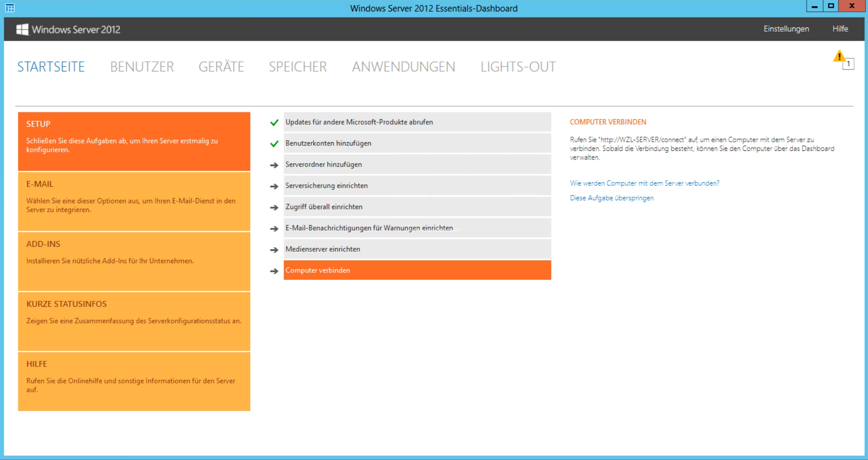
Task: Open the Hilfe menu item
Action: click(840, 29)
